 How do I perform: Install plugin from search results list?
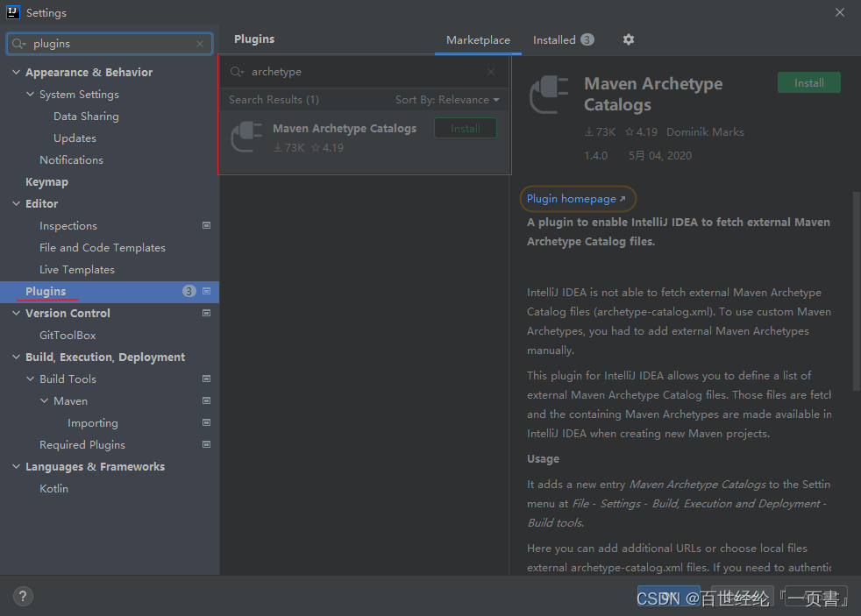(x=465, y=128)
